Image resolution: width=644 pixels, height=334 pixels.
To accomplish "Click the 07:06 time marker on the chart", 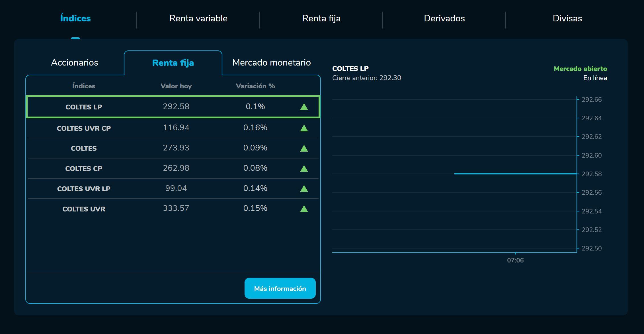I will pyautogui.click(x=516, y=260).
